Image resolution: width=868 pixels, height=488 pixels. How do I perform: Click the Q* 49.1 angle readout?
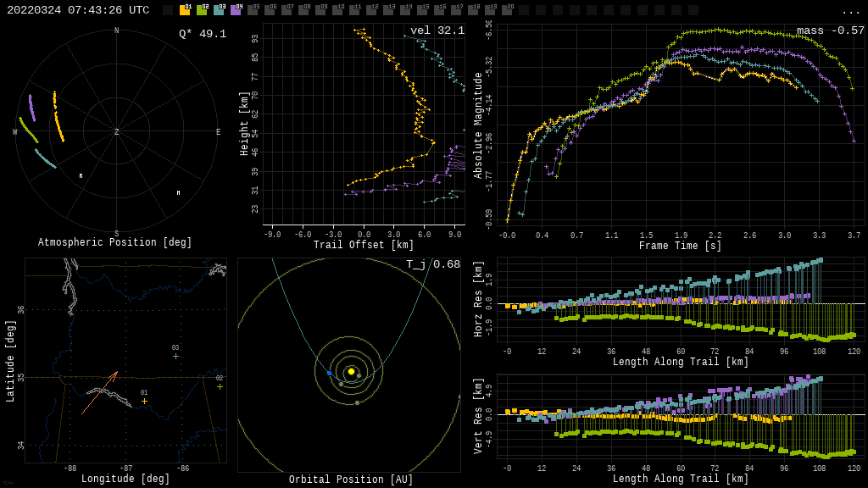pyautogui.click(x=202, y=34)
